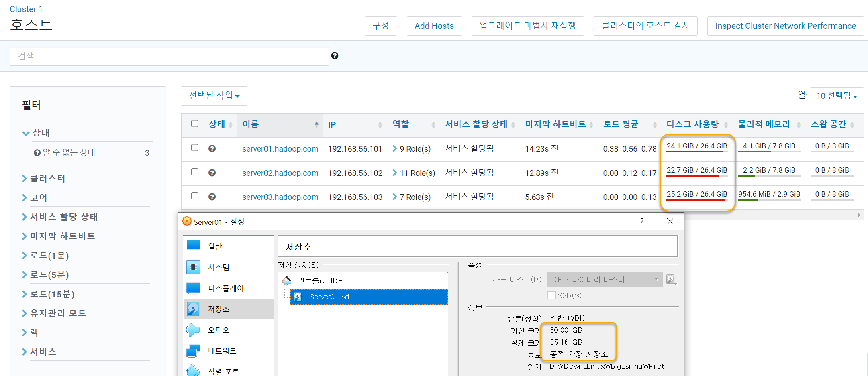868x376 pixels.
Task: Sort by 역할 column arrows
Action: tap(433, 125)
